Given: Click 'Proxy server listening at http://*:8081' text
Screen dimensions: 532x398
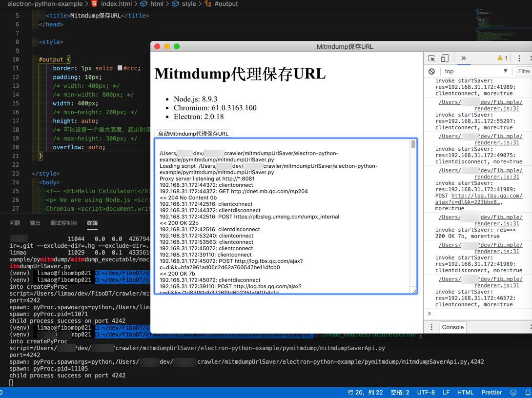Looking at the screenshot, I should [207, 179].
